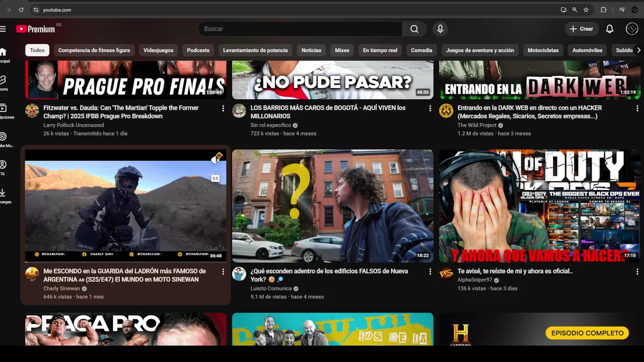Open Downloads in the sidebar

click(x=3, y=196)
